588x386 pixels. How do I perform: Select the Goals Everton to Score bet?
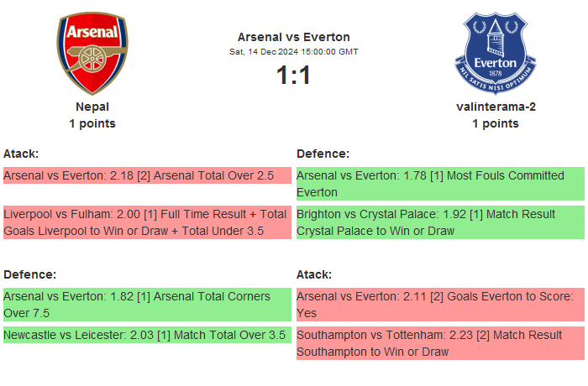click(439, 305)
